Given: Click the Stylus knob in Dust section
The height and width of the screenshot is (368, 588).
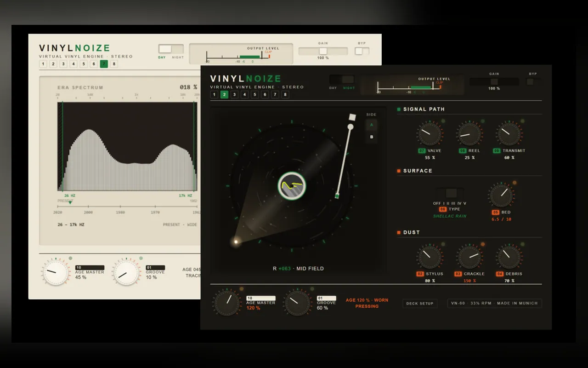Looking at the screenshot, I should [430, 257].
